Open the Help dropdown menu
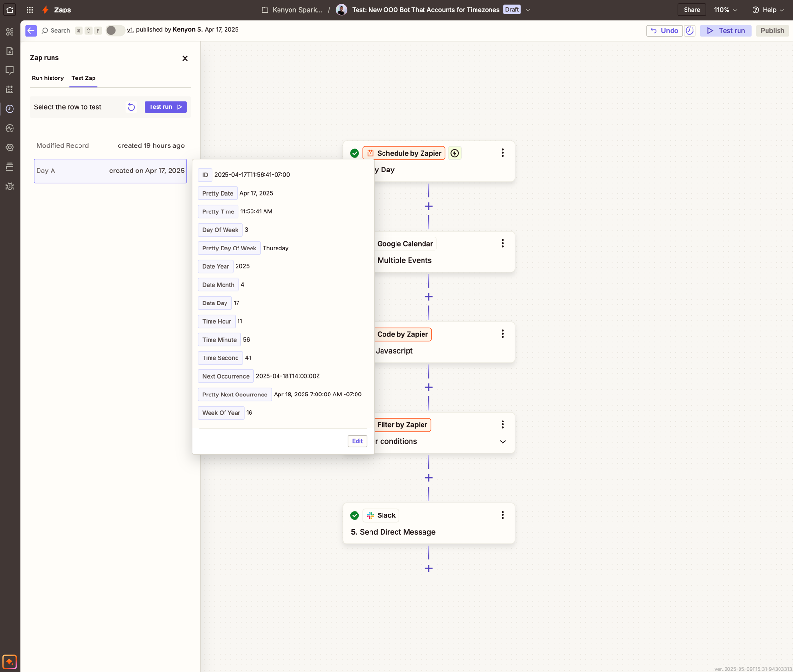Viewport: 793px width, 672px height. point(768,10)
